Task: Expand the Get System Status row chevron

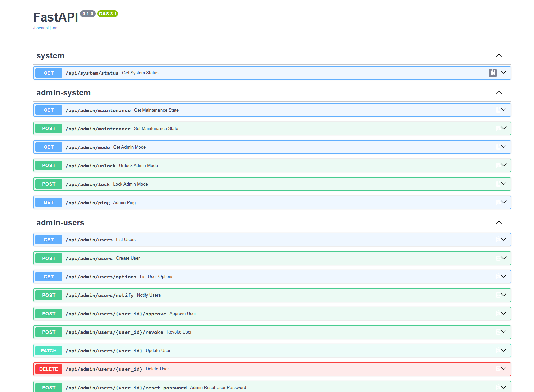Action: coord(504,72)
